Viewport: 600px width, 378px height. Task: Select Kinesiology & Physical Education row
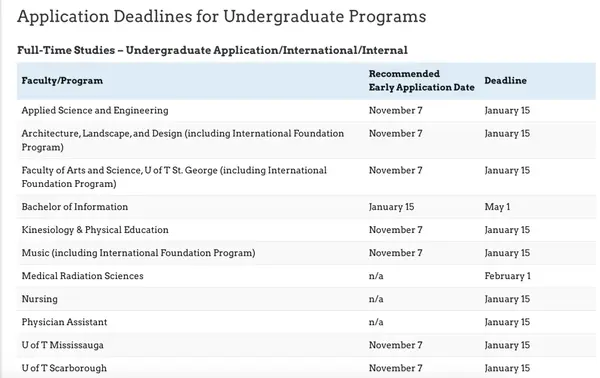click(306, 230)
